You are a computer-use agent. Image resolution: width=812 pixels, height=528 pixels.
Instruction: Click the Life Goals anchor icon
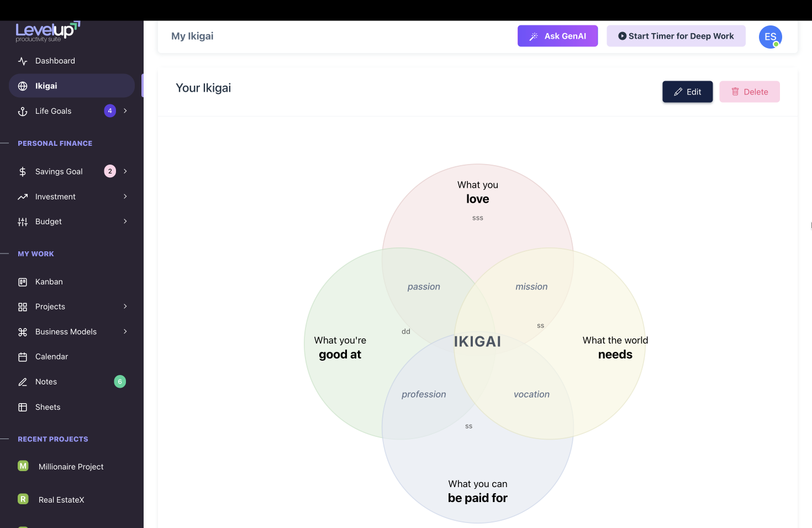point(23,111)
